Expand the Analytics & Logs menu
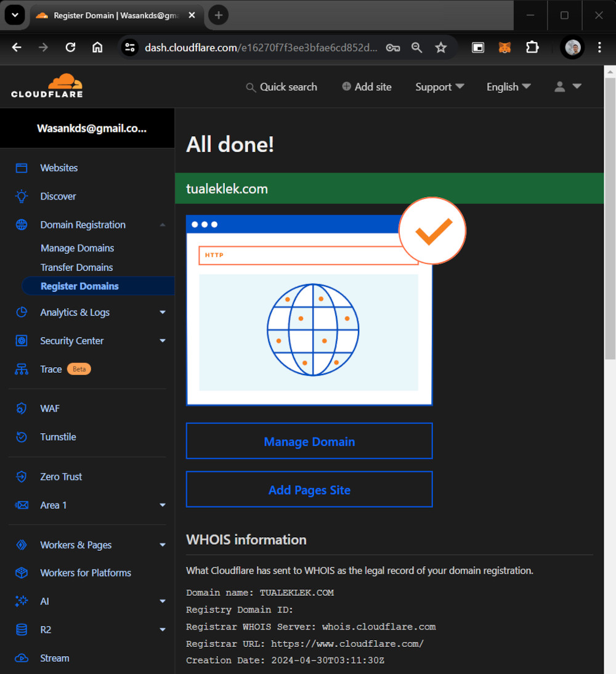 (163, 312)
